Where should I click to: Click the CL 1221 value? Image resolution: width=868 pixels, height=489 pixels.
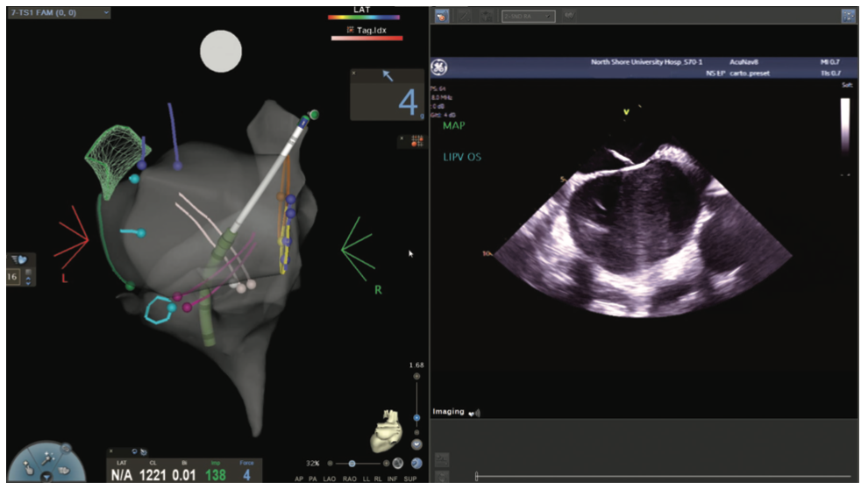click(x=153, y=475)
